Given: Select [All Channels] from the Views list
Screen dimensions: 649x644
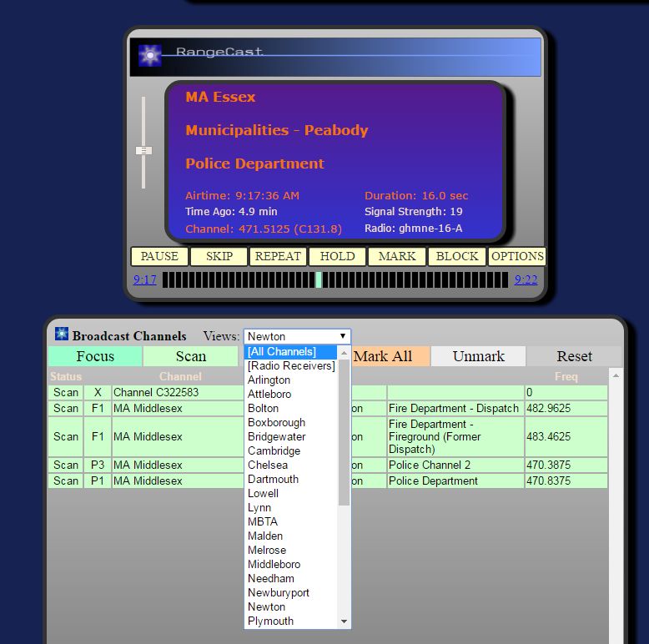Looking at the screenshot, I should tap(282, 352).
